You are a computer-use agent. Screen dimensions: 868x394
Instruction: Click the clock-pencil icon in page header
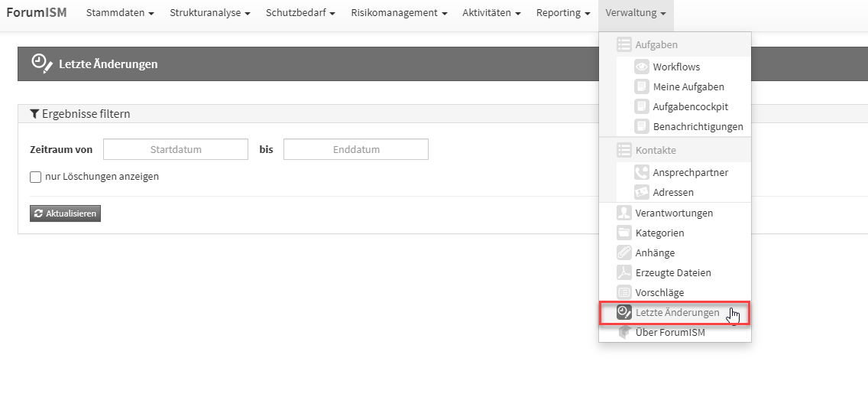coord(41,63)
